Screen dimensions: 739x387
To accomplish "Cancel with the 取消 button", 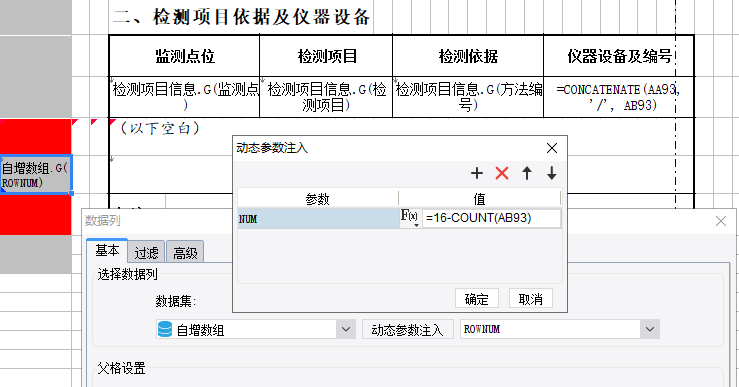I will (x=531, y=299).
